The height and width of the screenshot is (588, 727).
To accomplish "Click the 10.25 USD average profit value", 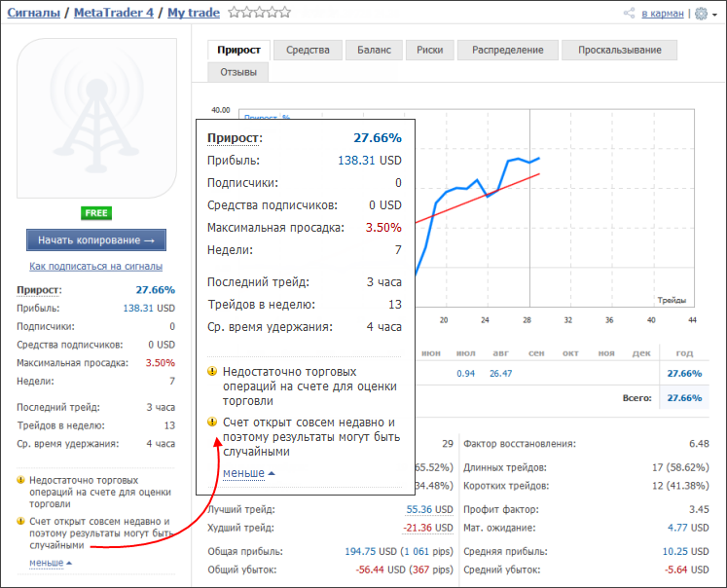I will [686, 551].
